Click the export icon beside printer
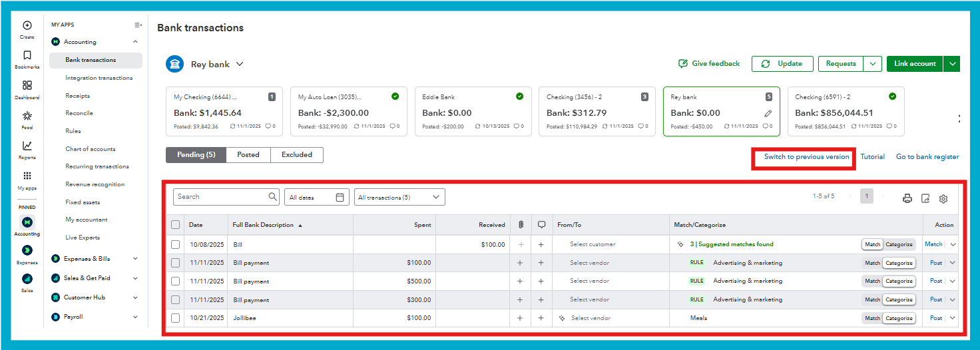This screenshot has width=980, height=350. [925, 198]
